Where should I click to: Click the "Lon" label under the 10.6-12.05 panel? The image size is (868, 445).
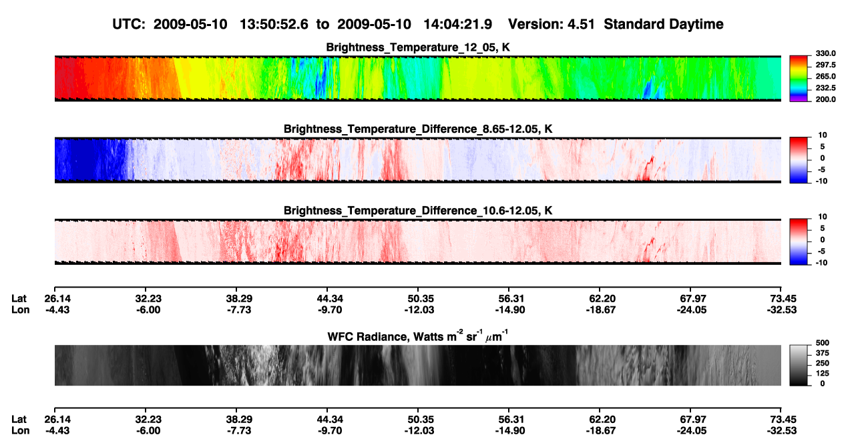[19, 310]
